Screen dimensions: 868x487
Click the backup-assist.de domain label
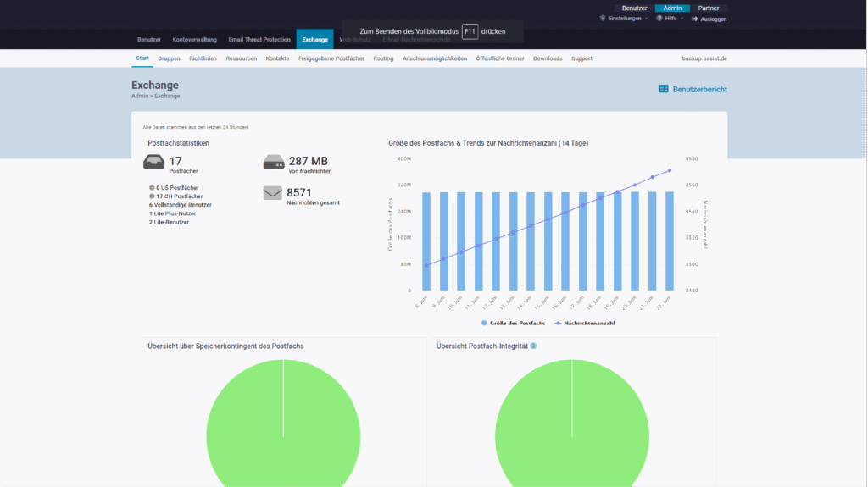704,58
